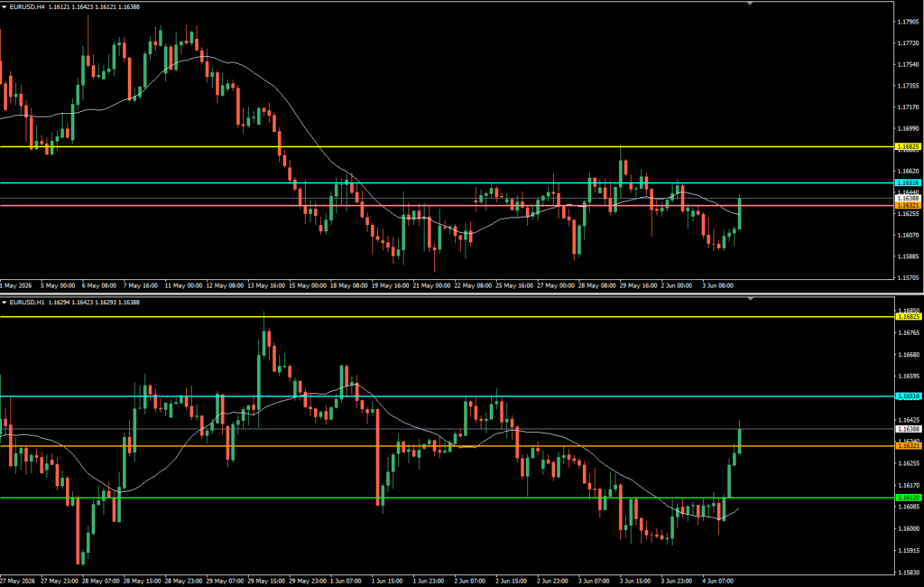This screenshot has height=587, width=924.
Task: Click the '1 May 2026' time axis label
Action: (x=16, y=285)
